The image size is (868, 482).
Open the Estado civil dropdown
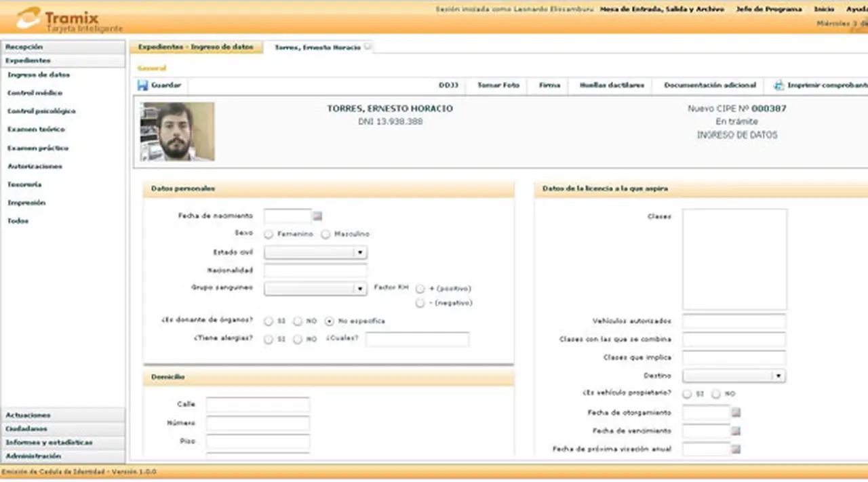pyautogui.click(x=315, y=252)
